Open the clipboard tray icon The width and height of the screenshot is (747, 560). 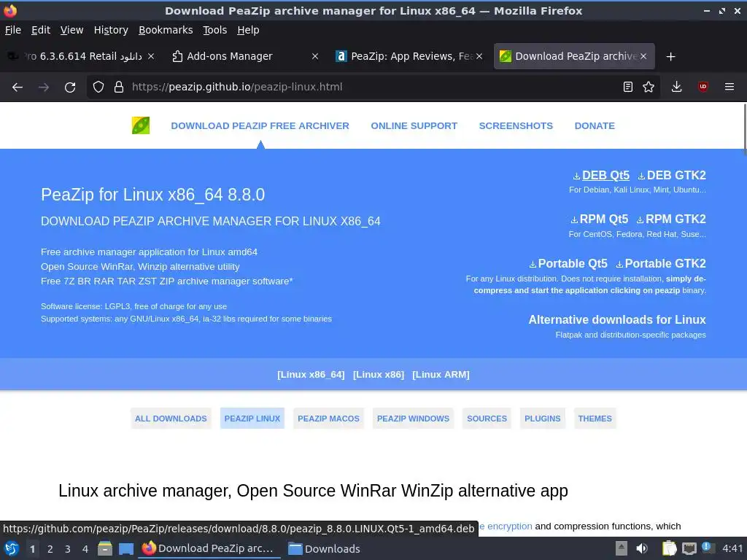[670, 548]
